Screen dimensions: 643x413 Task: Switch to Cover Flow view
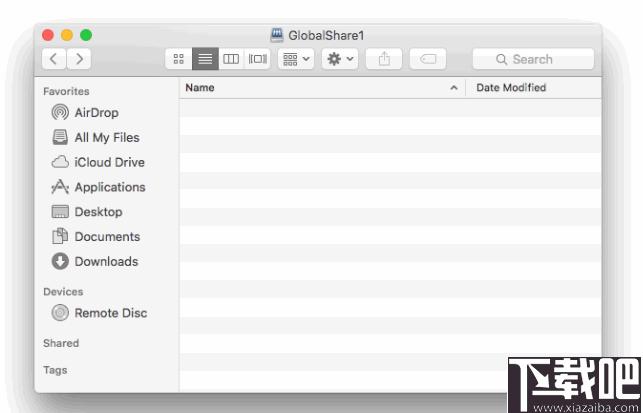(257, 59)
